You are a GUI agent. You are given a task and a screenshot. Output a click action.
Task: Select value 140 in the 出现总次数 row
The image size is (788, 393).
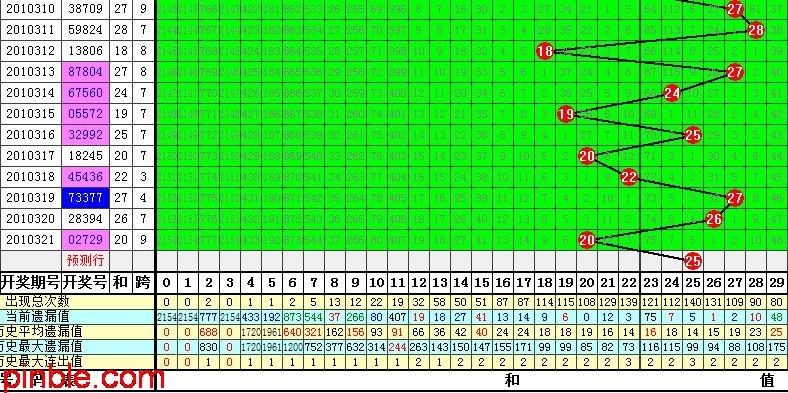[693, 302]
